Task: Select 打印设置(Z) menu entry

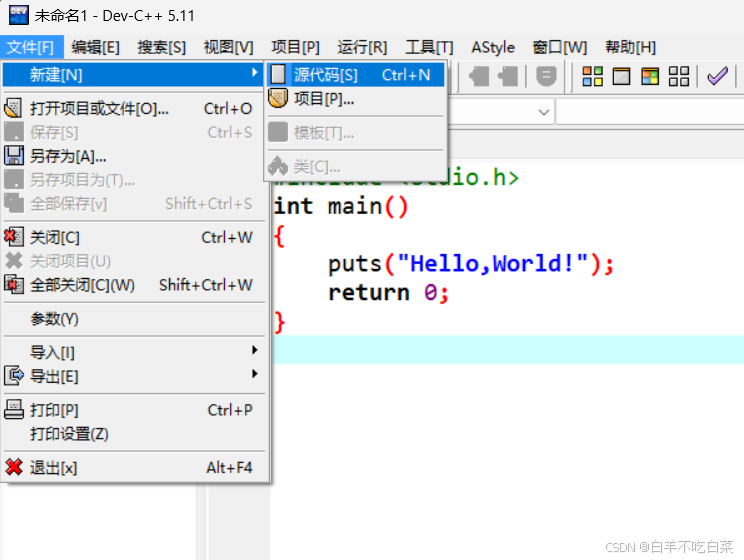Action: tap(133, 434)
